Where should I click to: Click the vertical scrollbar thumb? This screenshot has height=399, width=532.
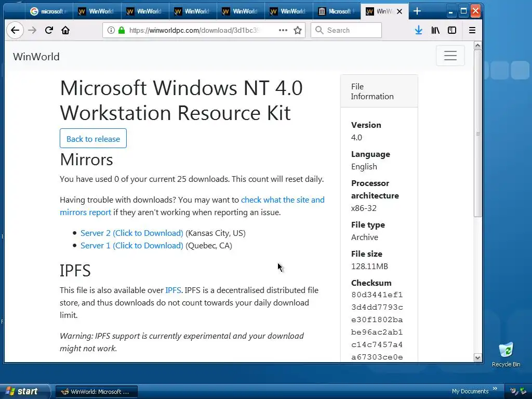click(478, 134)
